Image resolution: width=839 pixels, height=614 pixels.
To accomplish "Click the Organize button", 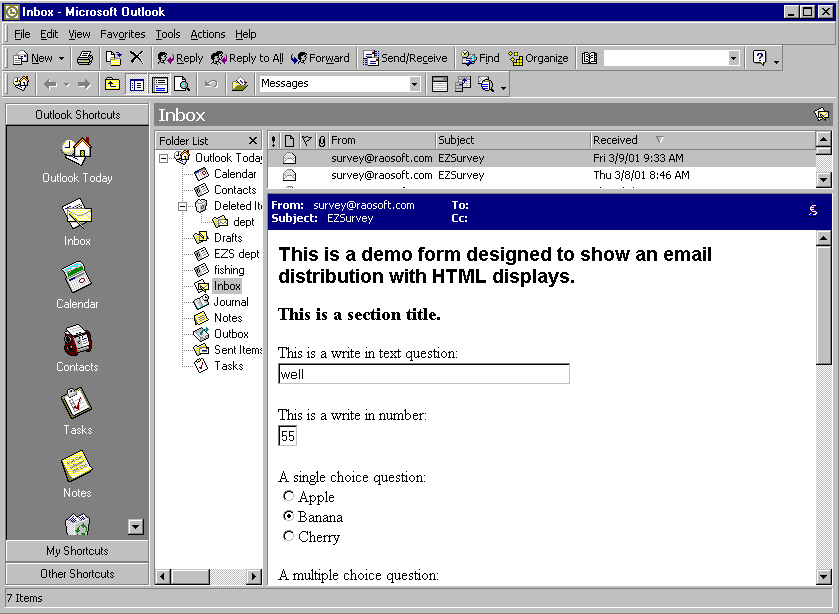I will pyautogui.click(x=538, y=58).
